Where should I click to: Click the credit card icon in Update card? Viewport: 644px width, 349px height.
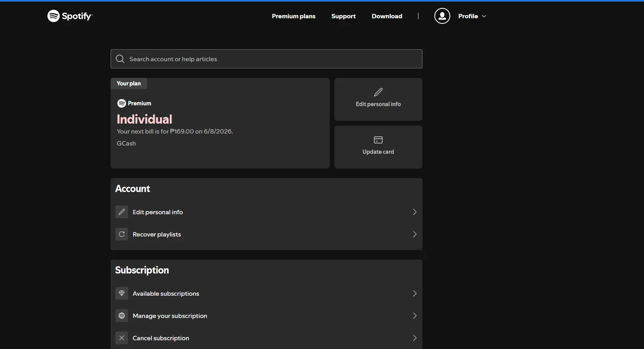378,140
